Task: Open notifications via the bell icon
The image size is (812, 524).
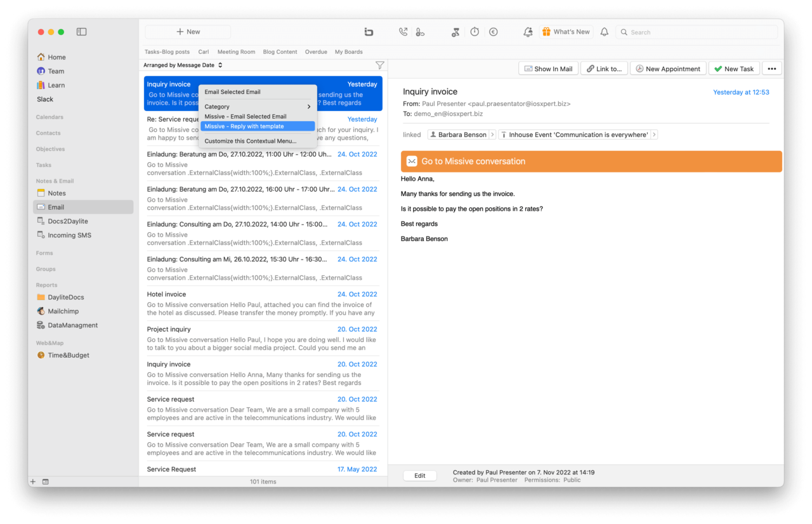Action: pos(604,31)
